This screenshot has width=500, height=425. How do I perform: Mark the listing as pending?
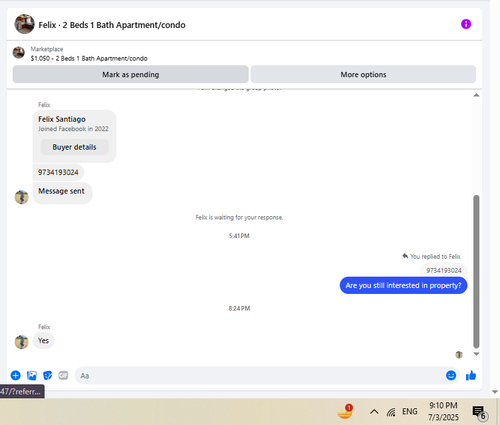tap(130, 74)
